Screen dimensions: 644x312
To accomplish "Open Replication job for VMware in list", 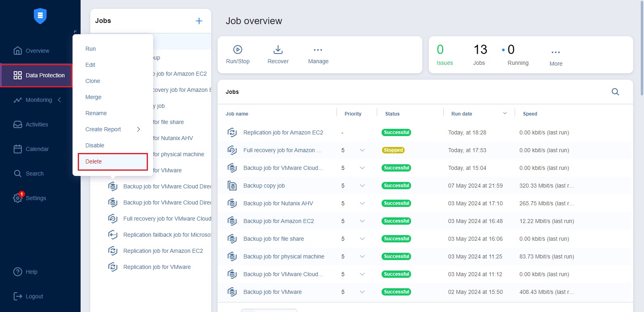I will pyautogui.click(x=157, y=267).
